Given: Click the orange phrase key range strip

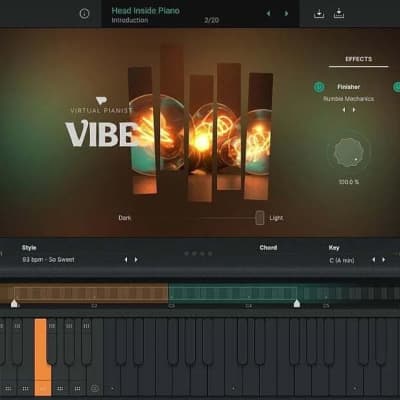Looking at the screenshot, I should (84, 293).
